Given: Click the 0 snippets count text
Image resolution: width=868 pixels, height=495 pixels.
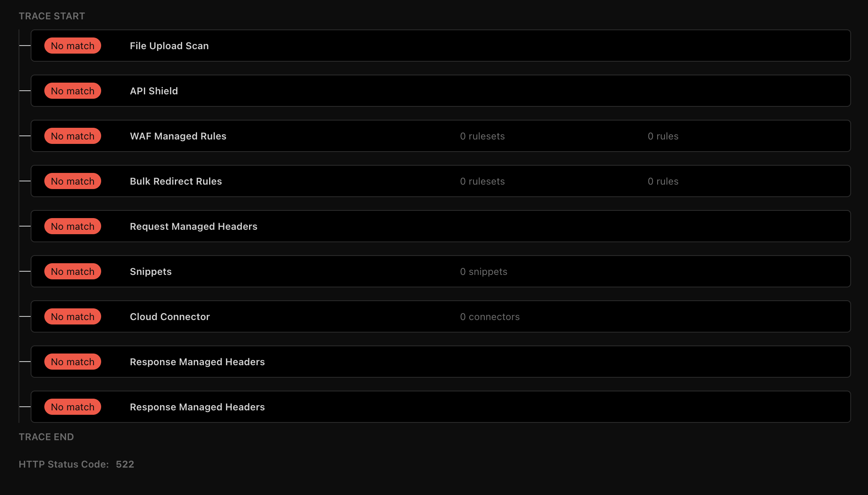Looking at the screenshot, I should [484, 272].
